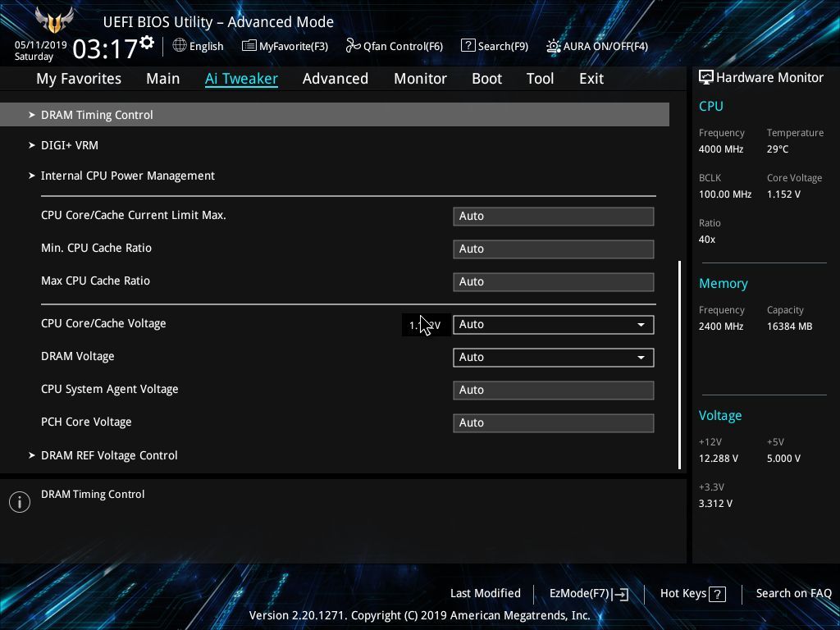Select the Ai Tweaker tab

tap(241, 79)
